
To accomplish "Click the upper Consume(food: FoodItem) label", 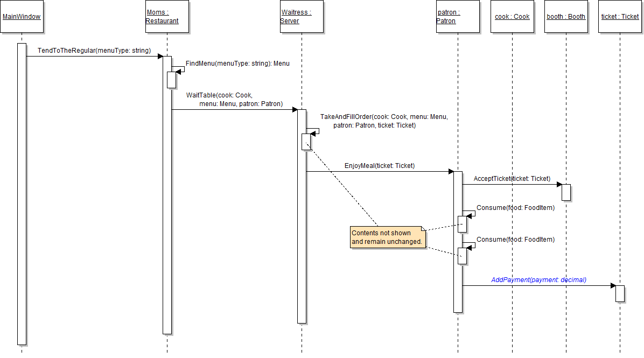I will [x=515, y=208].
